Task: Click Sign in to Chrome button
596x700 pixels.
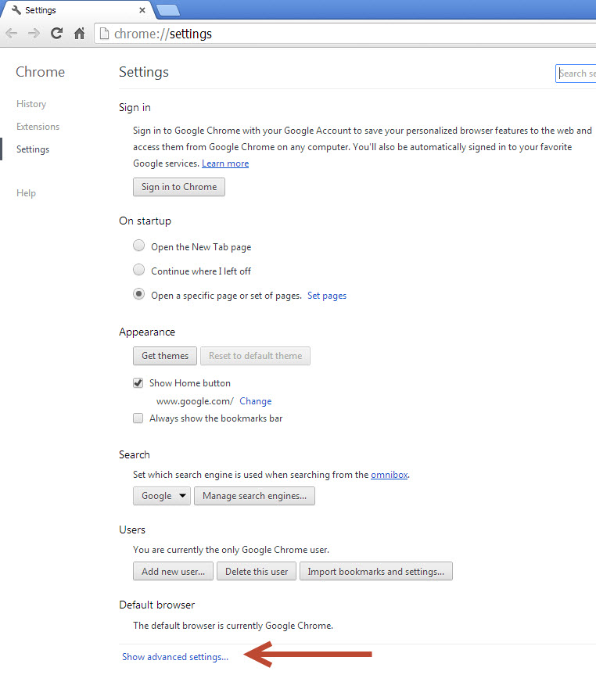Action: 179,187
